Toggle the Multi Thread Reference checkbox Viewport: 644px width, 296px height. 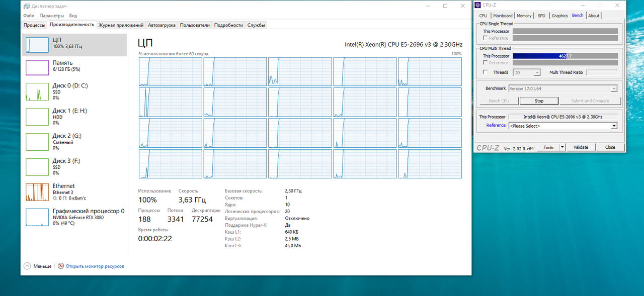click(x=485, y=63)
